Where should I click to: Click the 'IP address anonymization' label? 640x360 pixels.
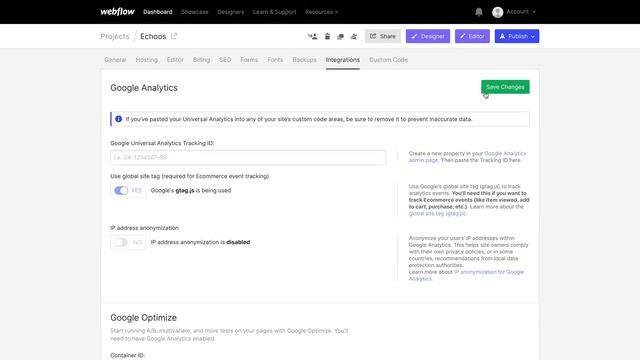pos(144,228)
